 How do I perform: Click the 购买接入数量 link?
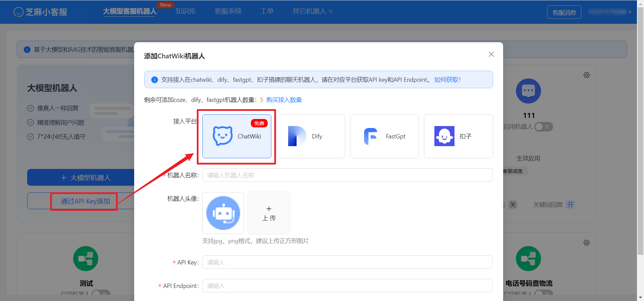pyautogui.click(x=284, y=100)
